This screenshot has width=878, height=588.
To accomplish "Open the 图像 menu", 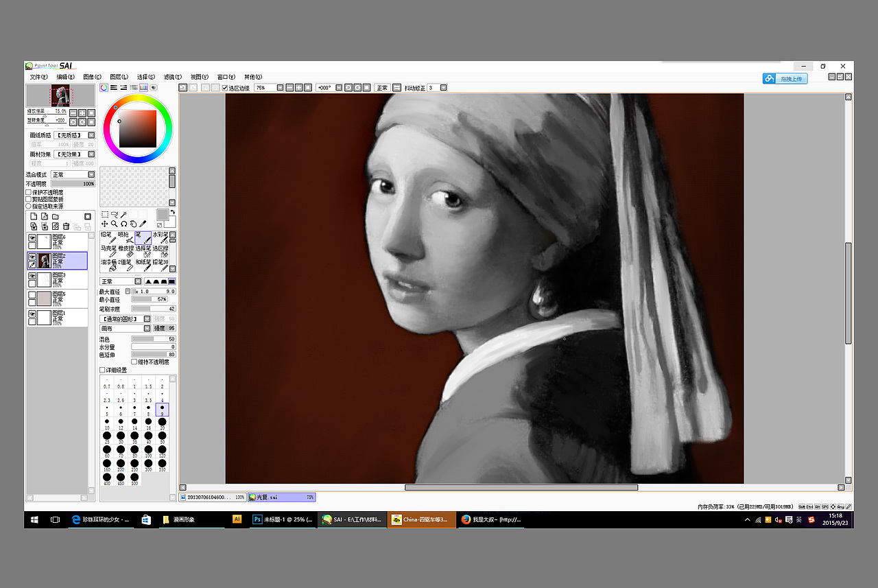I will (92, 77).
